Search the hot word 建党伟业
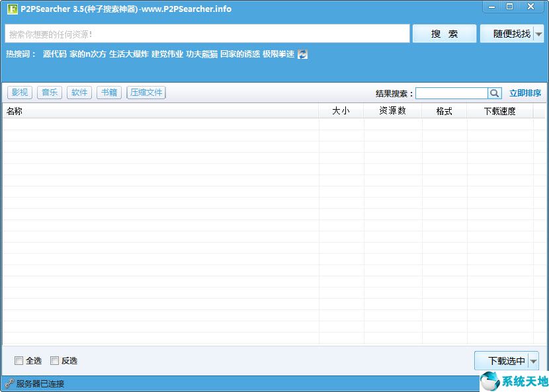The height and width of the screenshot is (392, 549). 167,54
